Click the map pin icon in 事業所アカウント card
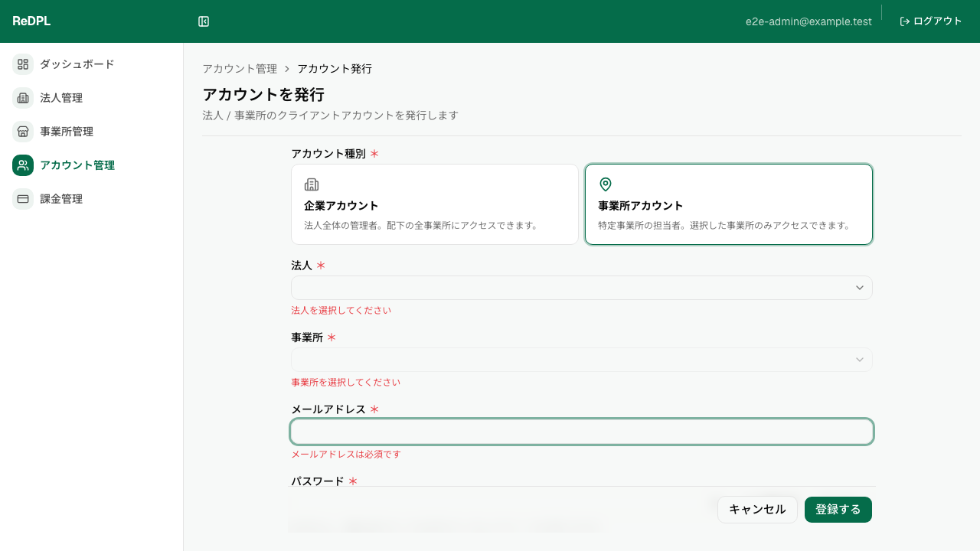Image resolution: width=980 pixels, height=551 pixels. 606,184
